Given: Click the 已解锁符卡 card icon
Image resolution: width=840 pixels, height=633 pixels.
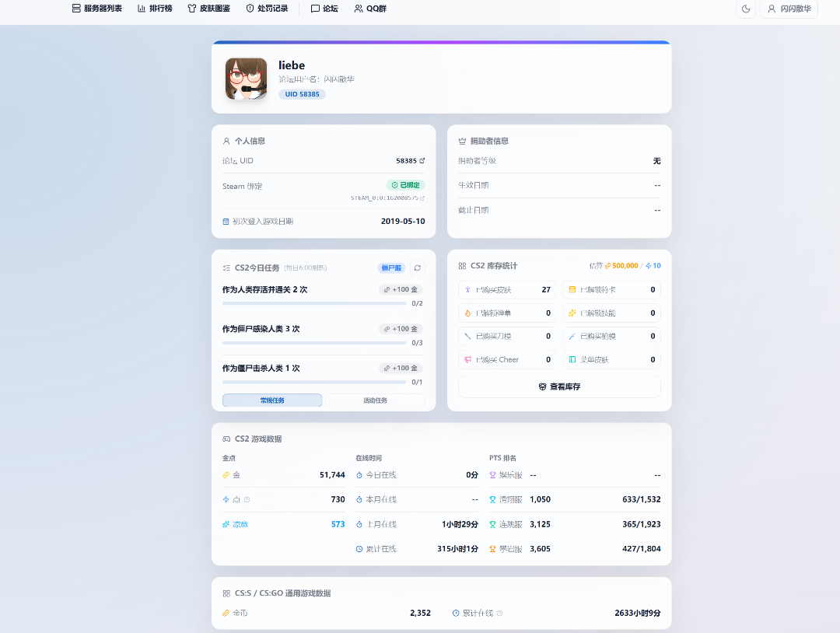Looking at the screenshot, I should coord(572,290).
